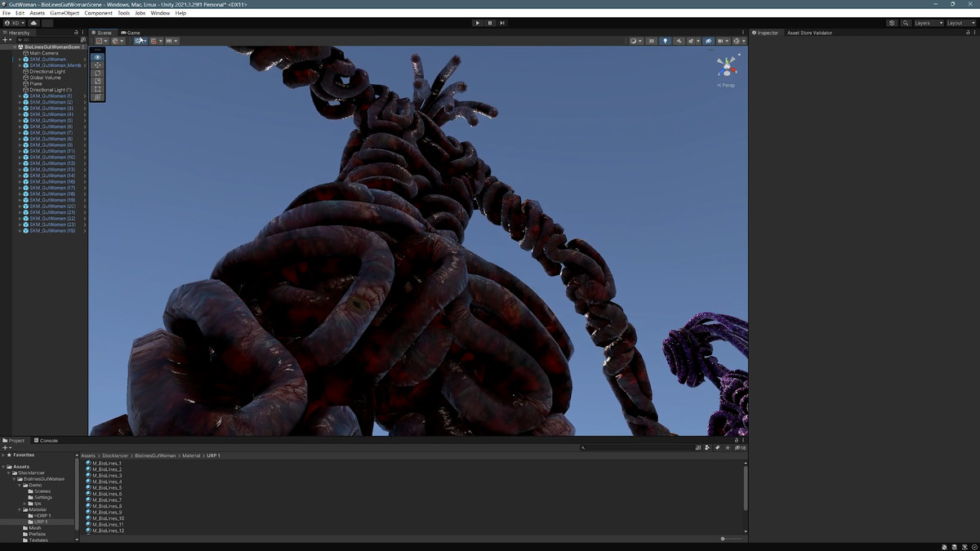
Task: Click the global Search magnifier icon
Action: (x=906, y=23)
